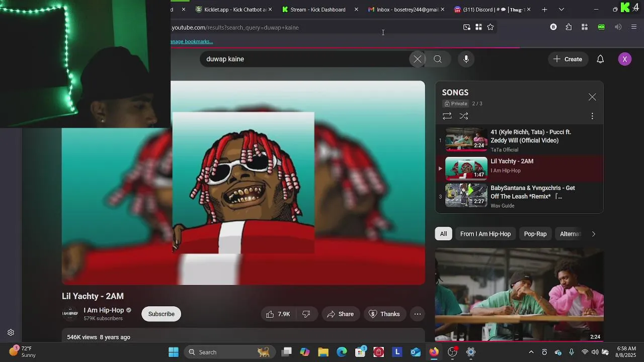Viewport: 644px width, 362px height.
Task: Click the taskbar Search box
Action: [x=229, y=352]
